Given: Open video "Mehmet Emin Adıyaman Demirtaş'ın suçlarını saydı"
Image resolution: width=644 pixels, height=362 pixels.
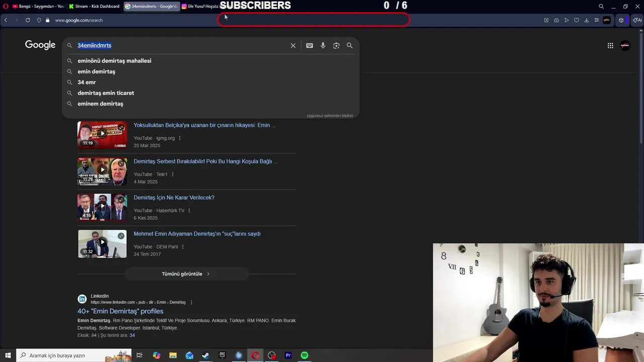Looking at the screenshot, I should point(197,234).
